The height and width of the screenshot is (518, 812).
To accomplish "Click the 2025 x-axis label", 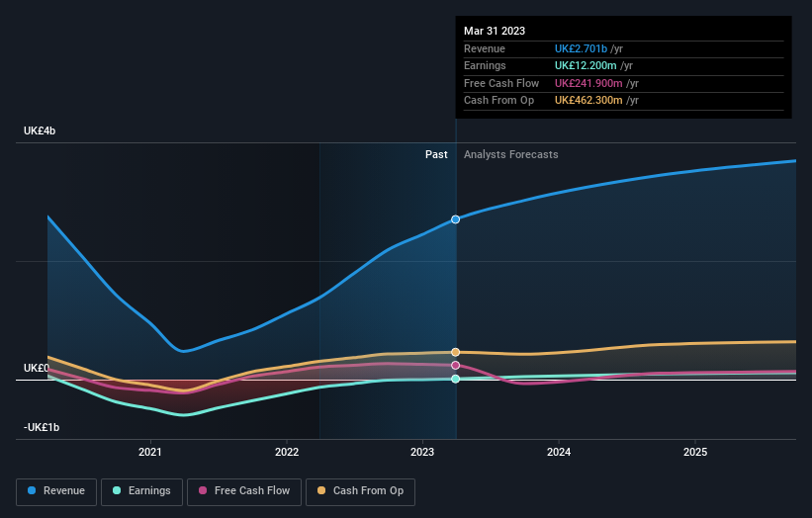I will [695, 453].
